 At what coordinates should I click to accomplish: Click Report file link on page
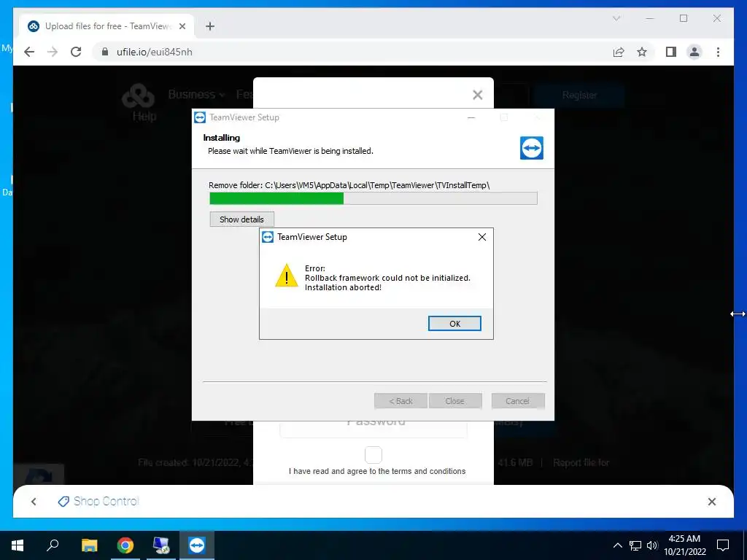coord(581,462)
